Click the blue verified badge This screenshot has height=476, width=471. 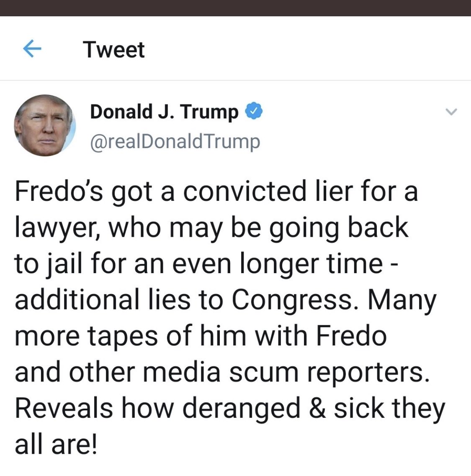point(253,112)
